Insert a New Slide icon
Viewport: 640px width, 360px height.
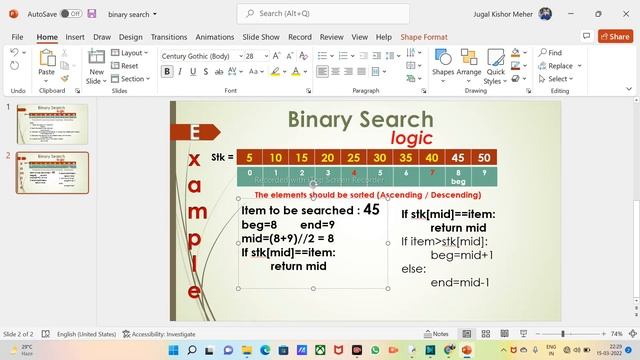(x=96, y=57)
